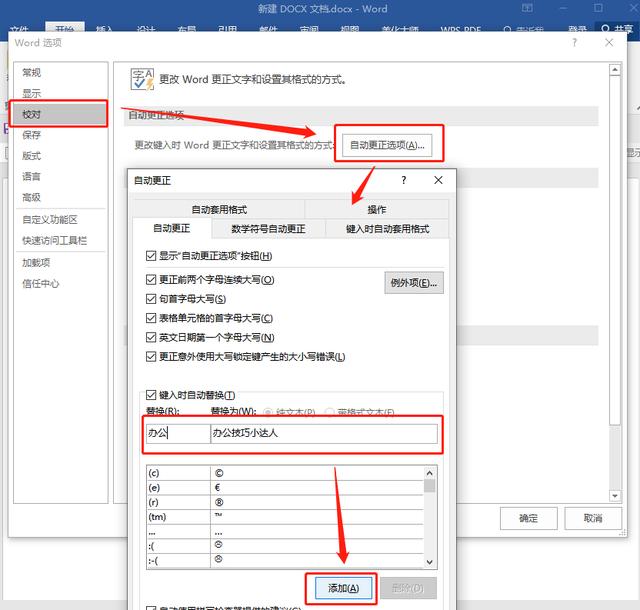Open 快速访问工具栏 settings
The width and height of the screenshot is (640, 610).
pos(54,240)
